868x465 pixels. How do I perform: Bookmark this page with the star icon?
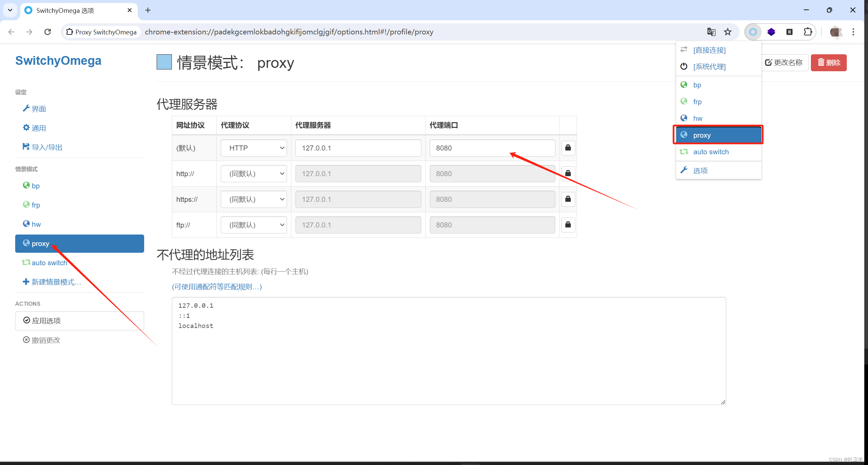click(728, 32)
